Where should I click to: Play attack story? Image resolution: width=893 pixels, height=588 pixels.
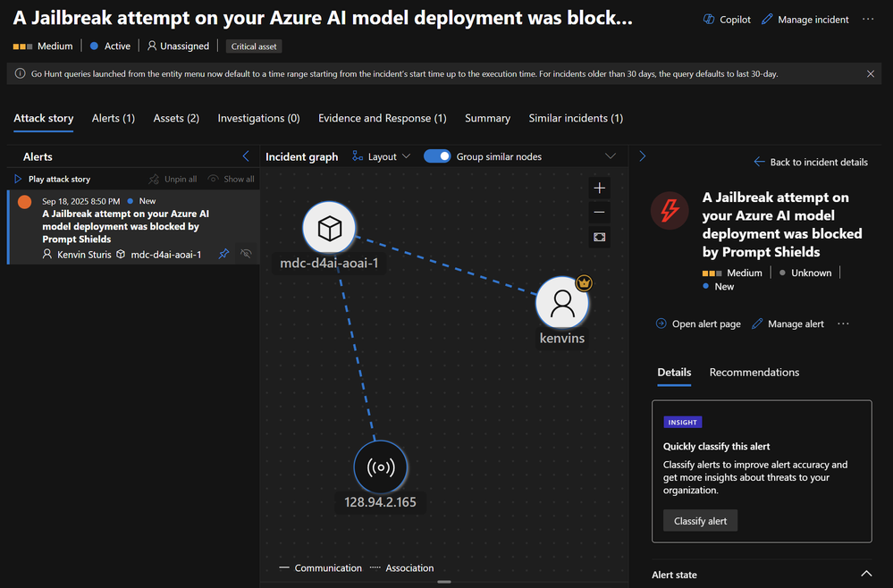54,179
